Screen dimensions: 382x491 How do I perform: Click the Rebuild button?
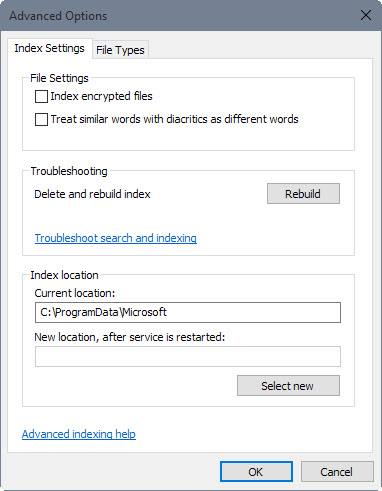303,194
